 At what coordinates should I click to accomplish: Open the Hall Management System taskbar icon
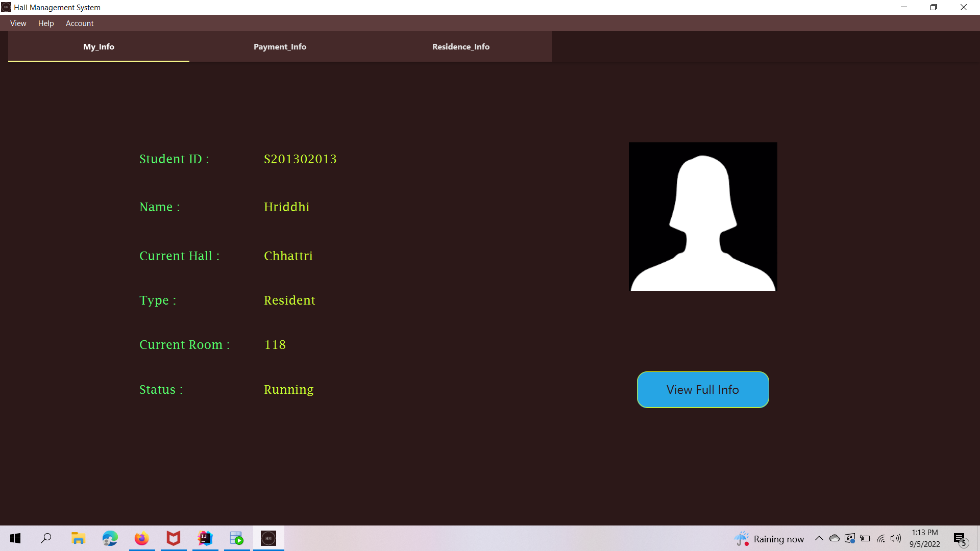(268, 538)
